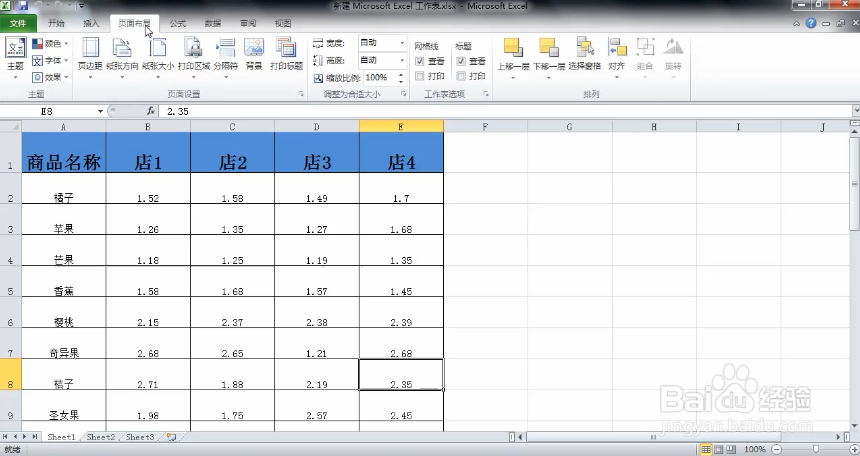The width and height of the screenshot is (860, 456).
Task: Select cell containing 奇异果
Action: (64, 344)
